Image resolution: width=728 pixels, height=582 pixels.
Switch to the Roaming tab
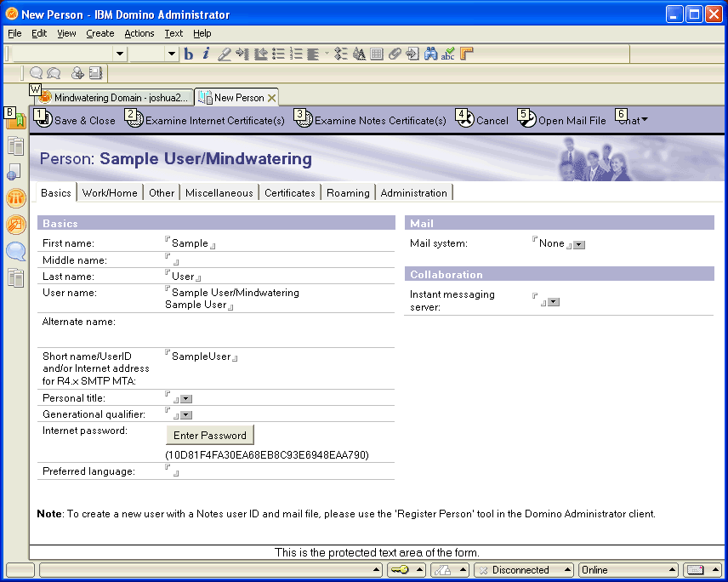pyautogui.click(x=349, y=193)
